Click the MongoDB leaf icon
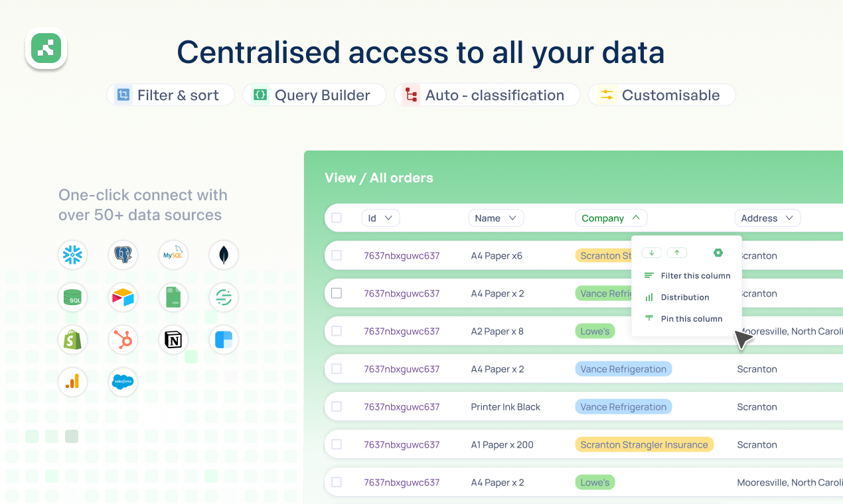The width and height of the screenshot is (843, 504). tap(224, 255)
